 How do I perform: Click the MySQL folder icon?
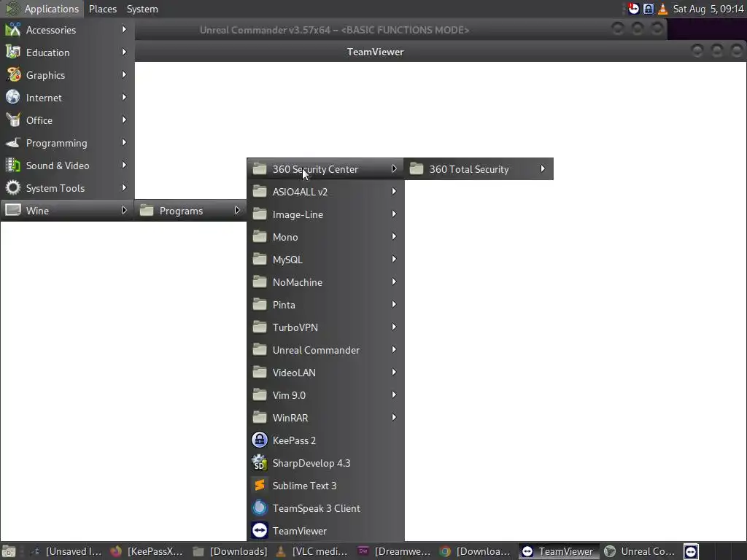pyautogui.click(x=260, y=259)
